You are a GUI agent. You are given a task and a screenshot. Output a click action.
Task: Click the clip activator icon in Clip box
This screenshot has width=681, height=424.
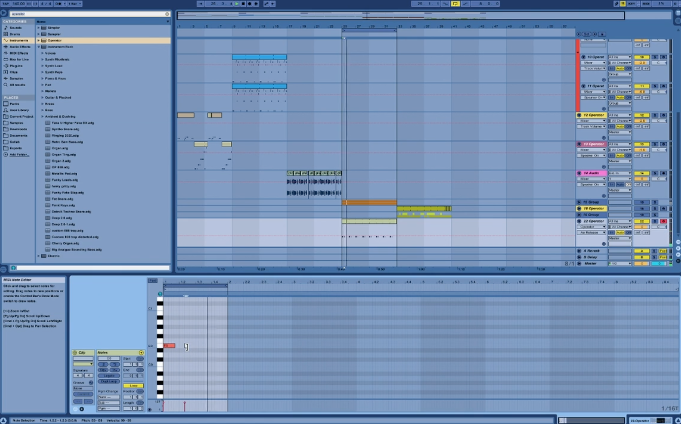click(75, 352)
